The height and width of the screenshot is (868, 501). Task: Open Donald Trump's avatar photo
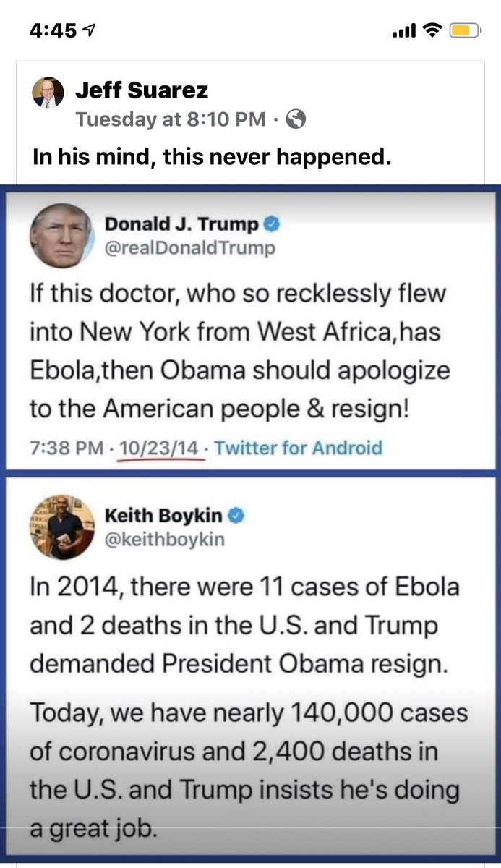tap(61, 236)
